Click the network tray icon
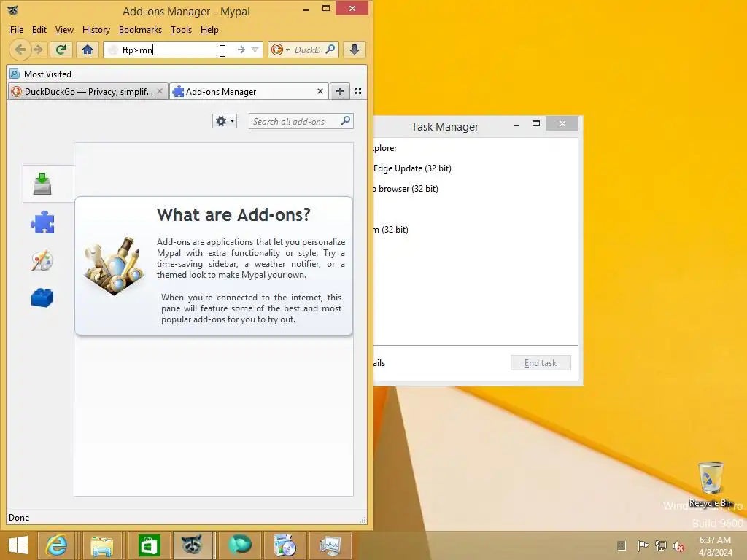This screenshot has width=747, height=560. point(660,546)
